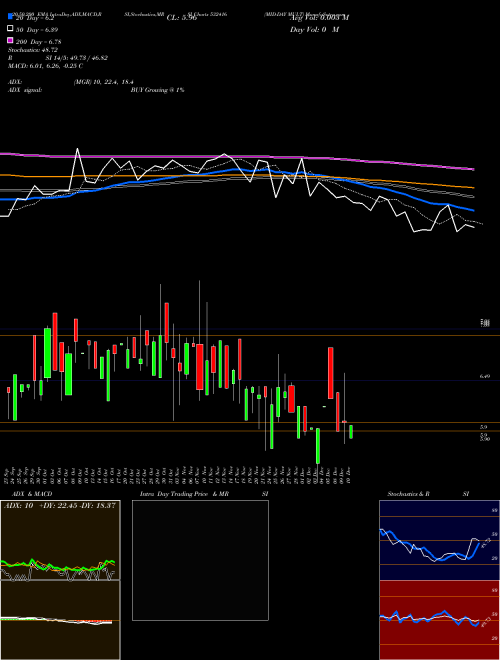Click the 'Day Vol: 0 M' text
Viewport: 500px width, 660px height.
point(314,30)
